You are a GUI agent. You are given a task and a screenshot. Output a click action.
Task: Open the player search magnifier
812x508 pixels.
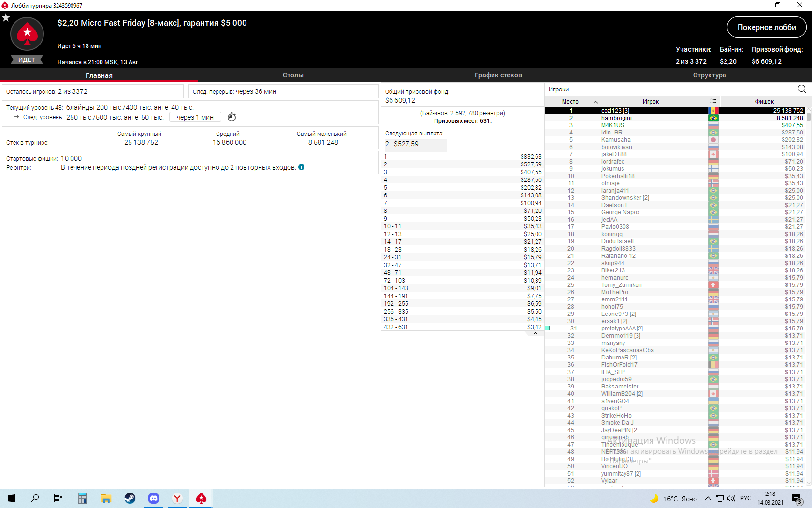801,89
